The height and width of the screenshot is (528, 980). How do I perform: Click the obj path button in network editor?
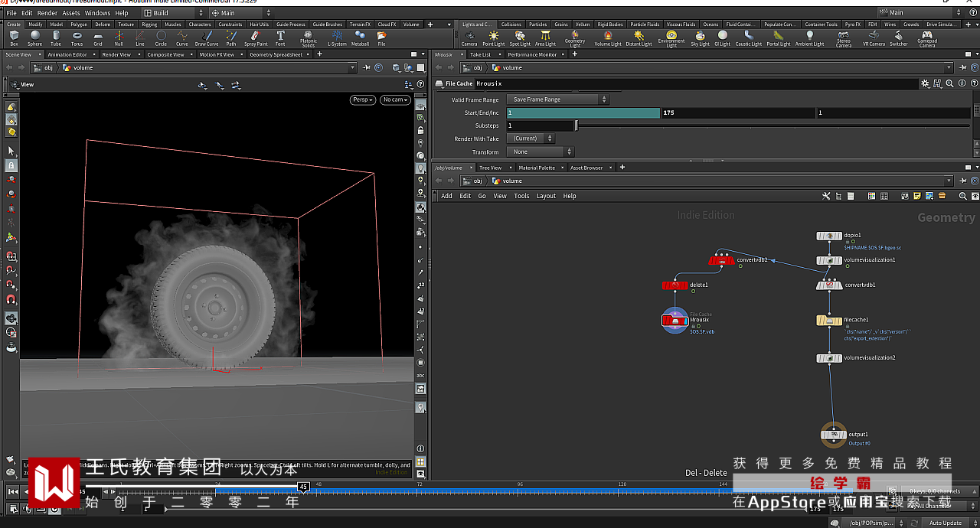click(x=473, y=181)
